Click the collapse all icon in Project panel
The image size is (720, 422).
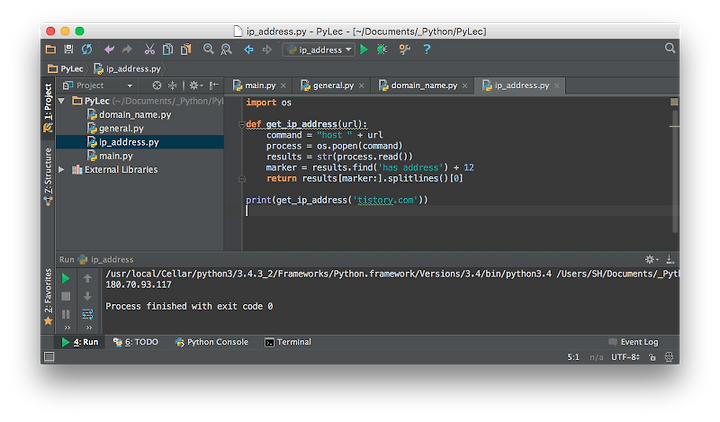pos(173,85)
